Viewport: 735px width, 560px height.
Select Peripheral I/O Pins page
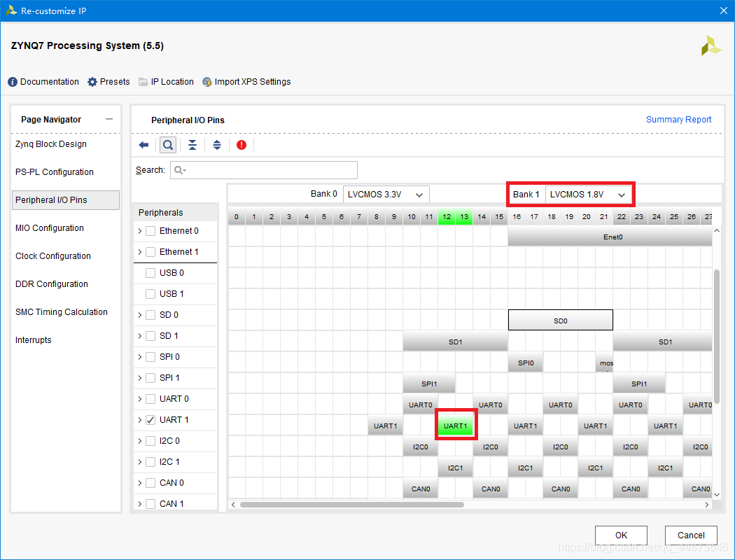pos(66,200)
